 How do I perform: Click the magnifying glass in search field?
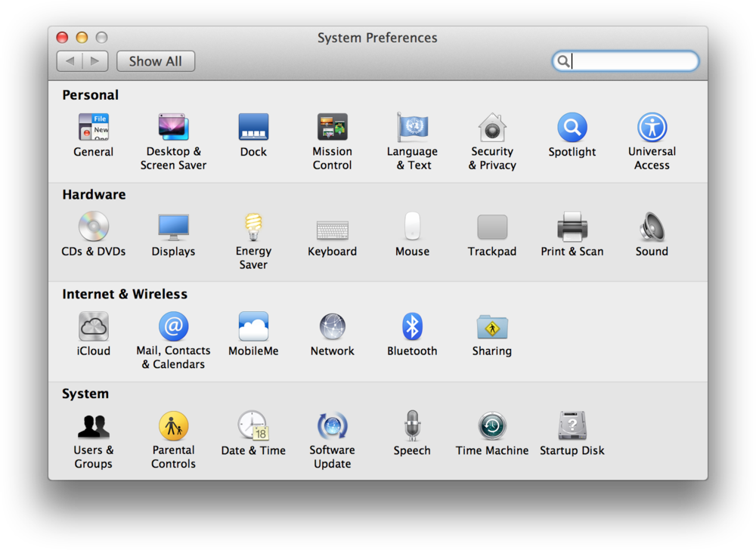[562, 61]
